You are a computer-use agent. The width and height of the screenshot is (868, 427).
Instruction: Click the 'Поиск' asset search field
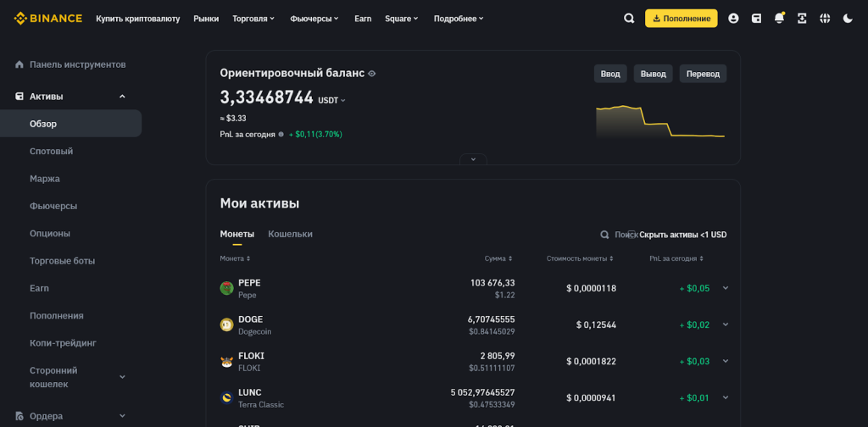click(617, 235)
